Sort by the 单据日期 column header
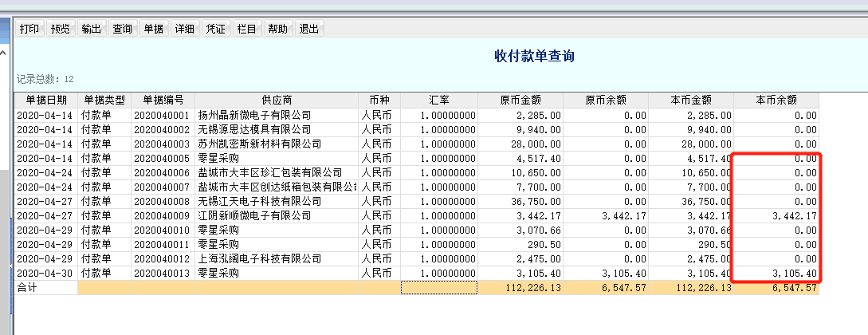This screenshot has height=335, width=868. (46, 100)
